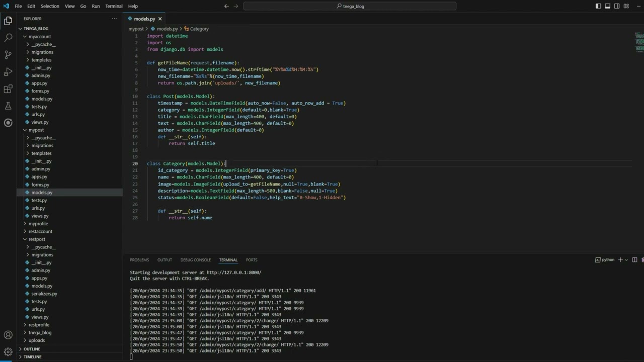Open the Accounts icon in activity bar
This screenshot has height=362, width=644.
click(x=8, y=335)
